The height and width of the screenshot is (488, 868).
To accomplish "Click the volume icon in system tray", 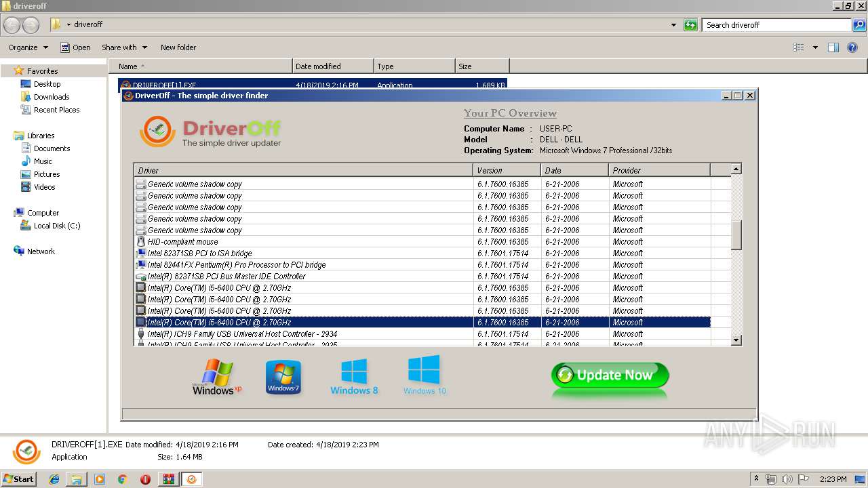I will click(787, 479).
